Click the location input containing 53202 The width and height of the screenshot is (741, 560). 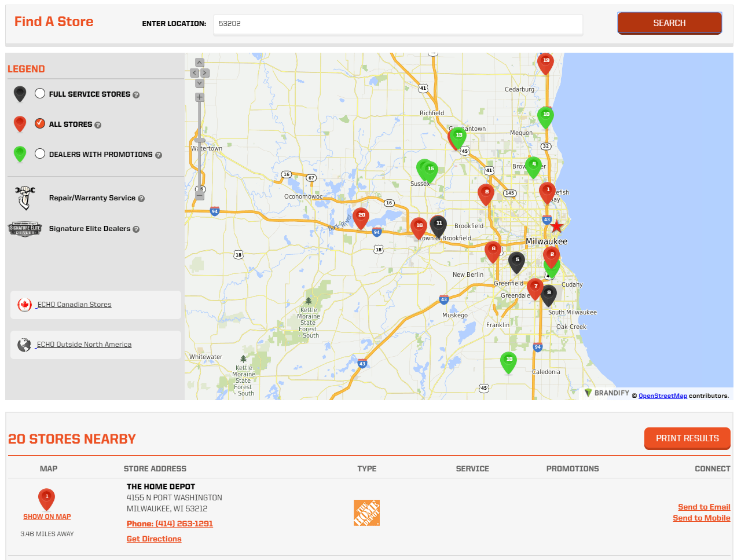coord(398,25)
